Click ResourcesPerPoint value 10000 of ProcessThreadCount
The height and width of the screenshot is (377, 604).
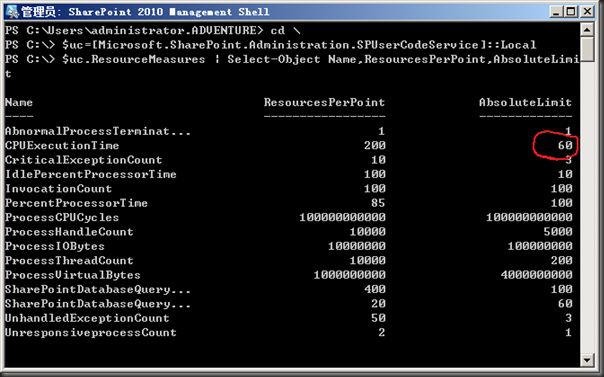click(x=367, y=261)
